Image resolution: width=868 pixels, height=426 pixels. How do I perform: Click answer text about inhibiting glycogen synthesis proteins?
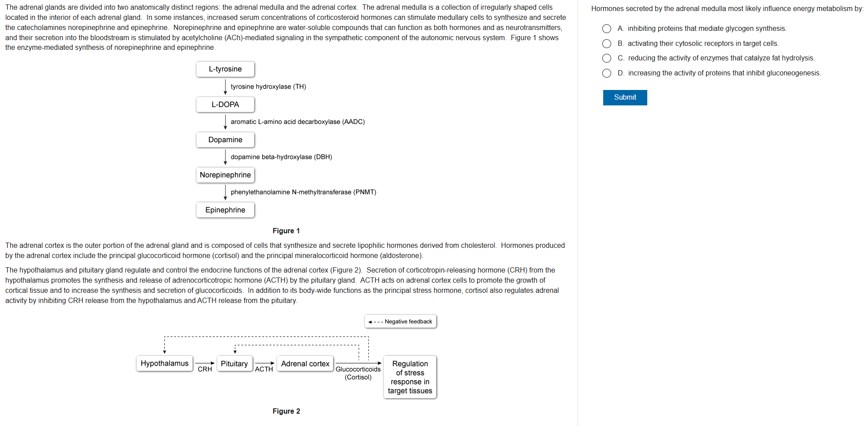pyautogui.click(x=707, y=29)
